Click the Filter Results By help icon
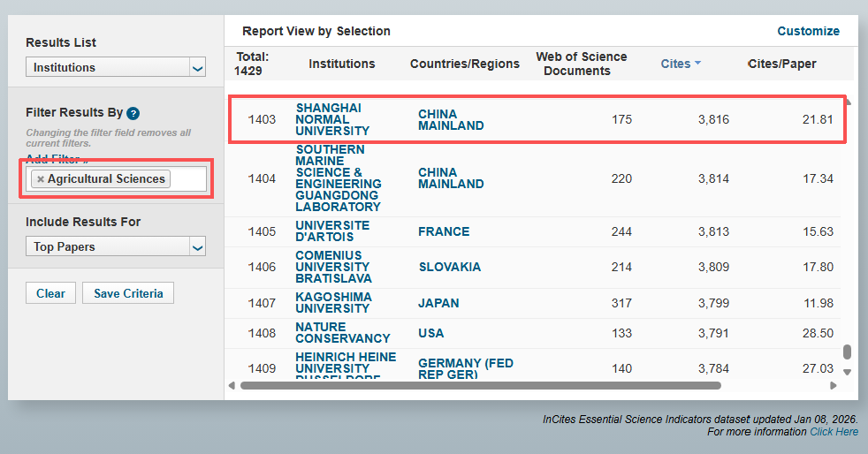This screenshot has width=868, height=454. [x=133, y=113]
